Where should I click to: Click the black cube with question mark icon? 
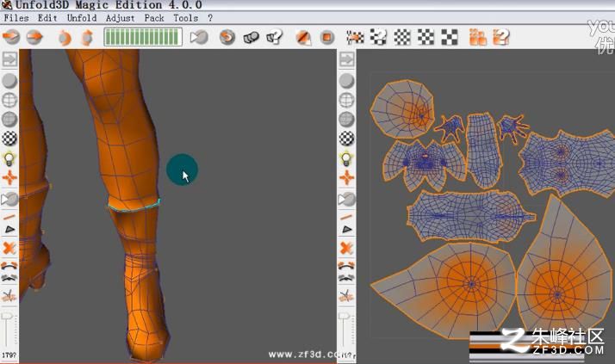click(275, 37)
